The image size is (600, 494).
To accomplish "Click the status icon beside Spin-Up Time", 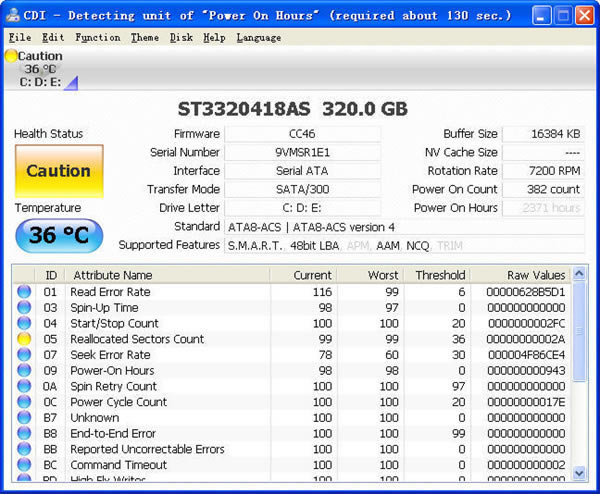I will click(x=24, y=308).
